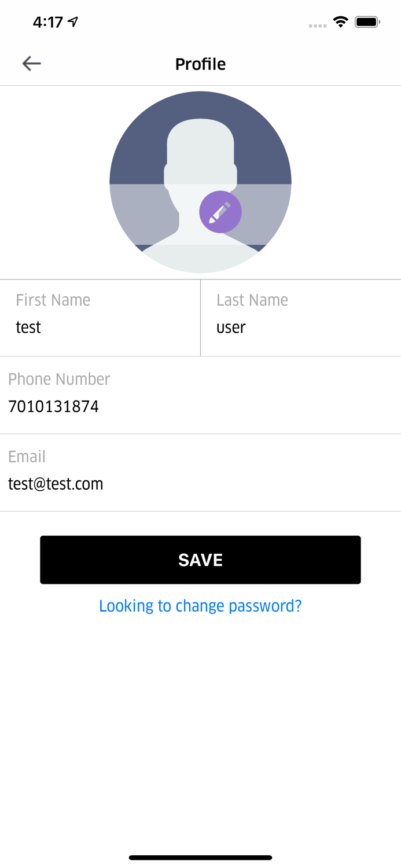The width and height of the screenshot is (401, 868).
Task: Tap the Wi-Fi status icon
Action: (340, 22)
